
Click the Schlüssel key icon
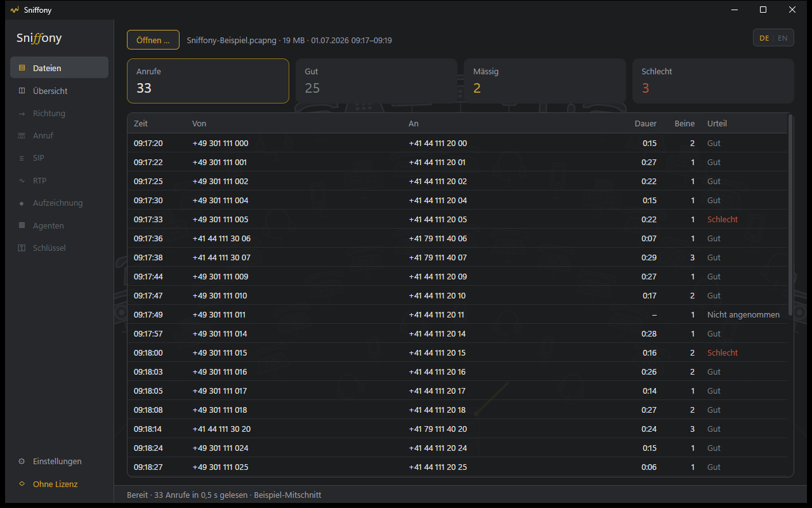pyautogui.click(x=22, y=248)
